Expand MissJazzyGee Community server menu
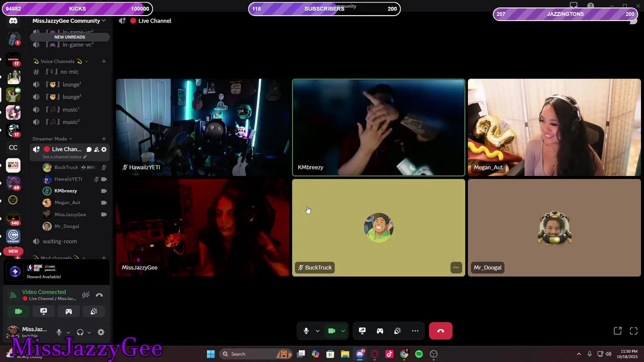The width and height of the screenshot is (644, 362). [x=69, y=21]
